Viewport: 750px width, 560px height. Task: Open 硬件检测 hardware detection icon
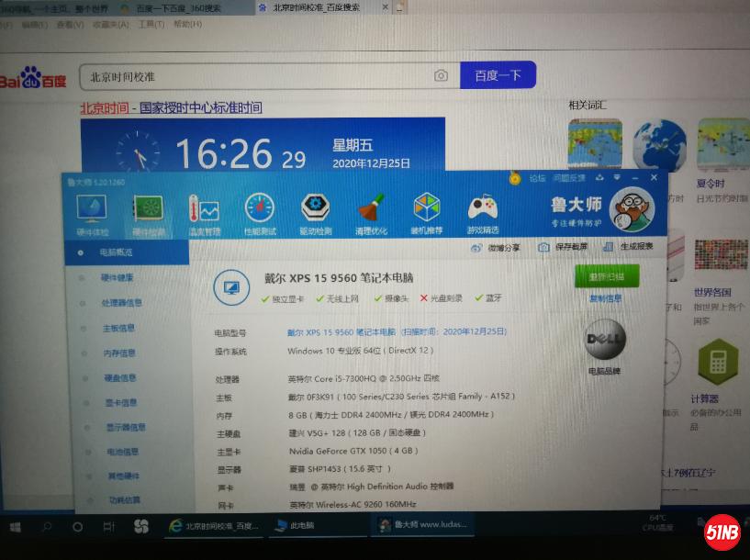149,215
